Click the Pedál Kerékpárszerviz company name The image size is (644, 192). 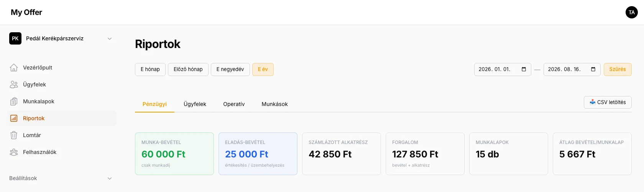click(x=55, y=38)
